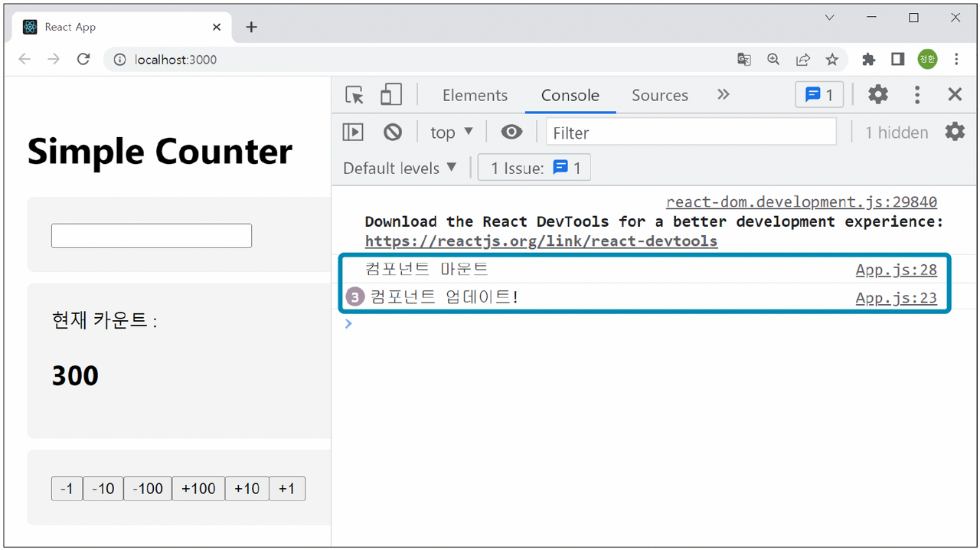The height and width of the screenshot is (550, 980).
Task: Click the translate page icon
Action: [x=744, y=59]
